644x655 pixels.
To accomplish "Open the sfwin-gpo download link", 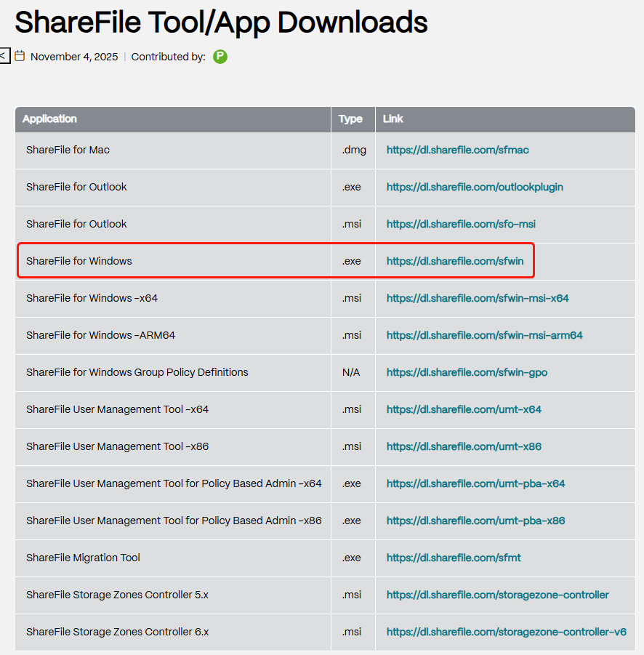I will 467,373.
